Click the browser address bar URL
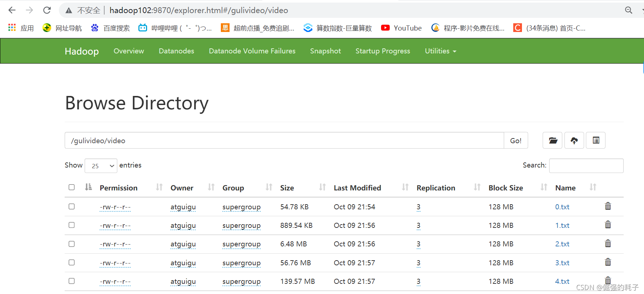644x294 pixels. tap(199, 10)
